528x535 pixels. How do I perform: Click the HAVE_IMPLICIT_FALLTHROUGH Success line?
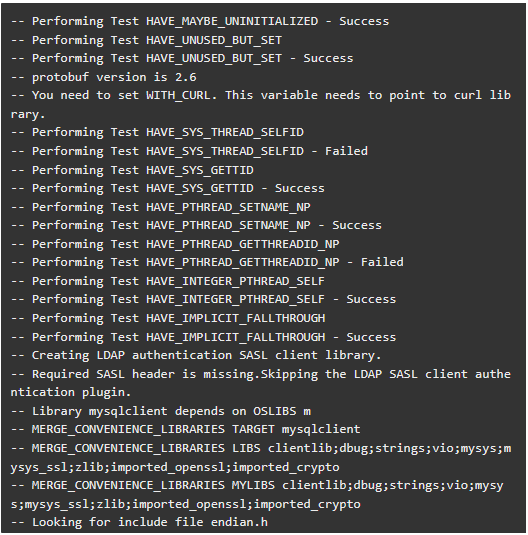coord(203,337)
